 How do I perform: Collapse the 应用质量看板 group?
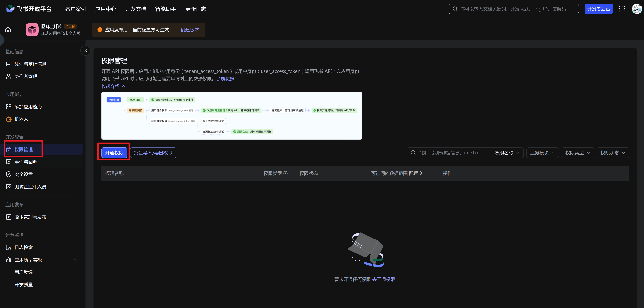(x=75, y=260)
